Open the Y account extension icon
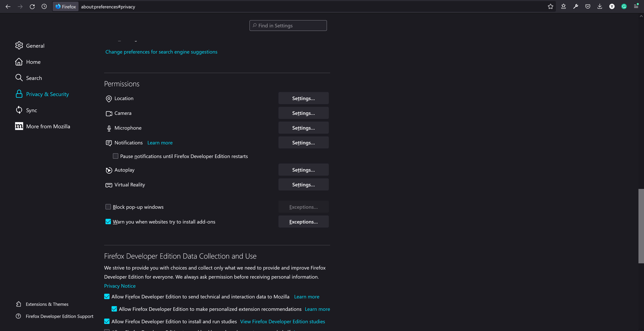Screen dimensions: 644x331 click(612, 7)
